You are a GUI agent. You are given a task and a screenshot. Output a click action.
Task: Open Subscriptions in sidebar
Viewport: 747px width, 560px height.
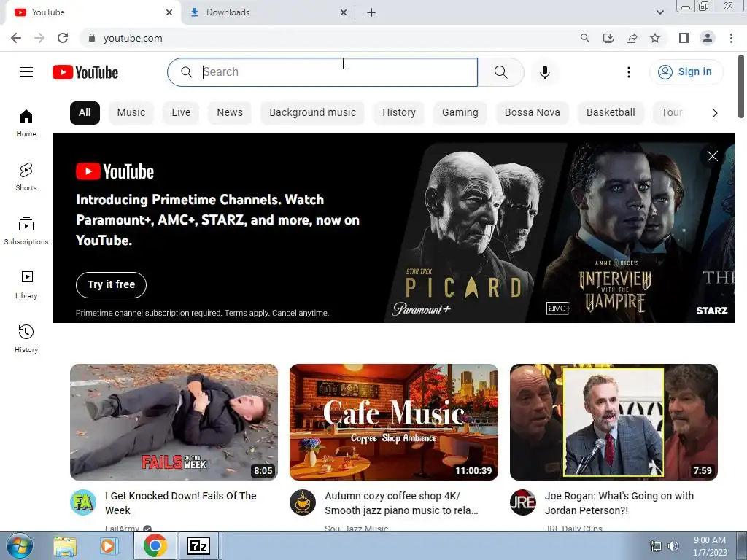coord(26,231)
